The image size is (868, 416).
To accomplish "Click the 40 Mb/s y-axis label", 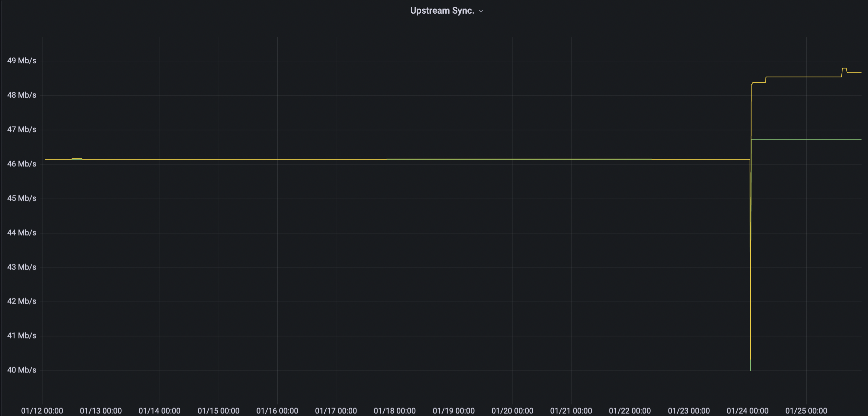I will point(21,370).
